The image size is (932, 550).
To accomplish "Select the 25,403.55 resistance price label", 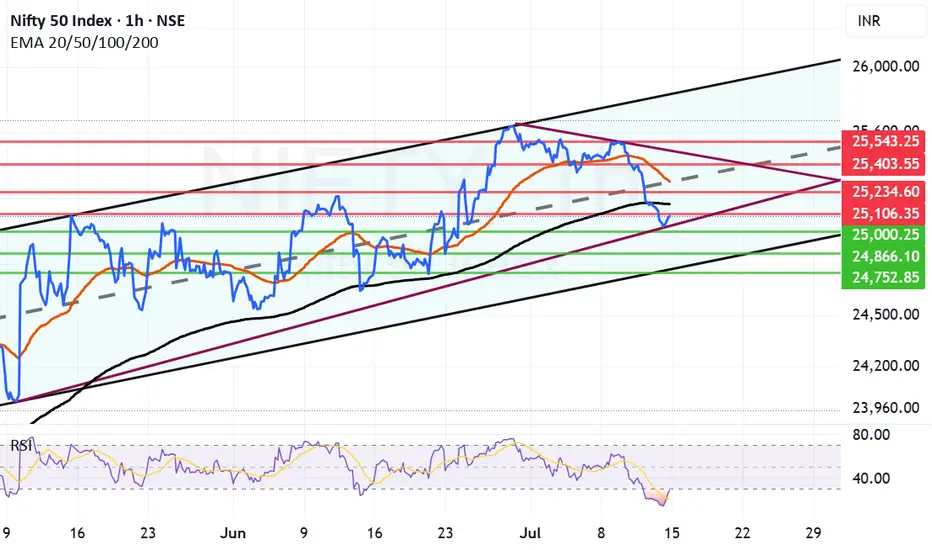I will [x=884, y=164].
